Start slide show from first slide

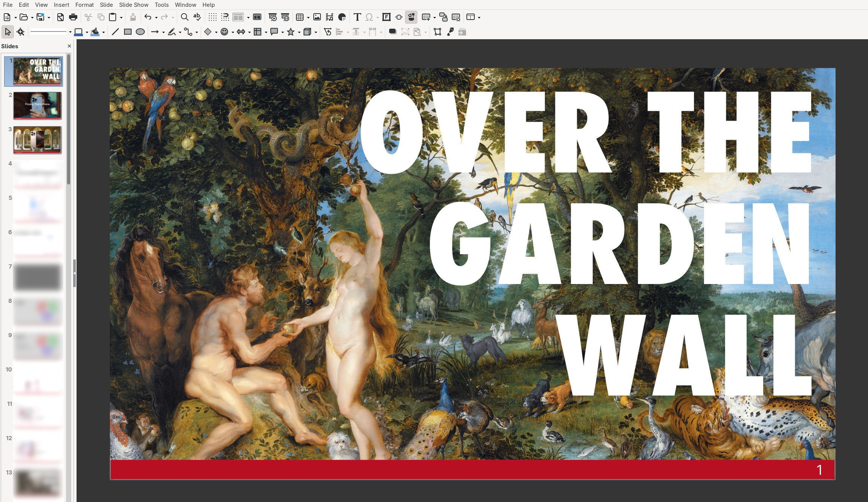273,17
